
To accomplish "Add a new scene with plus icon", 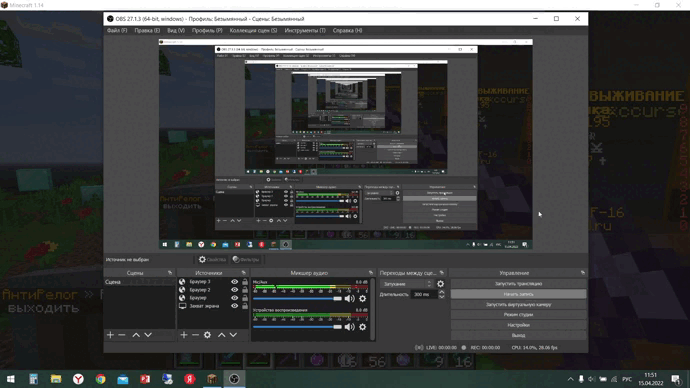I will click(110, 335).
